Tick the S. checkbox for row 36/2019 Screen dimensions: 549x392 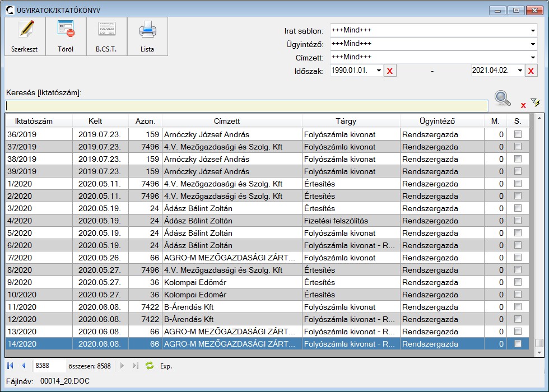click(518, 134)
